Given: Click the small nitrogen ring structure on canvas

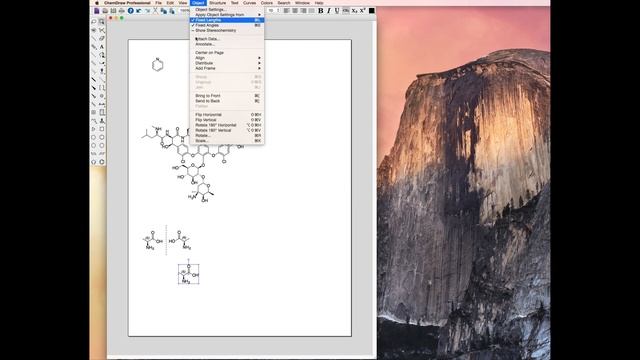Looking at the screenshot, I should [x=158, y=64].
